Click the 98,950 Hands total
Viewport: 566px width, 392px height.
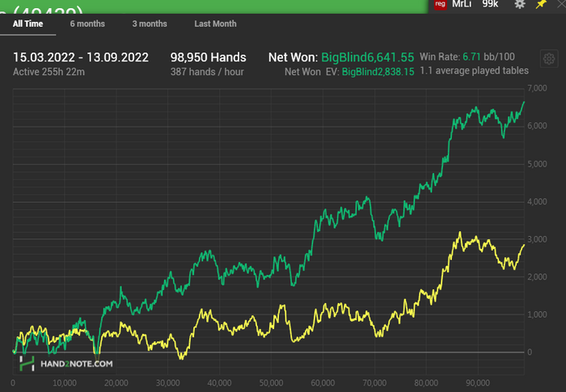(x=209, y=57)
